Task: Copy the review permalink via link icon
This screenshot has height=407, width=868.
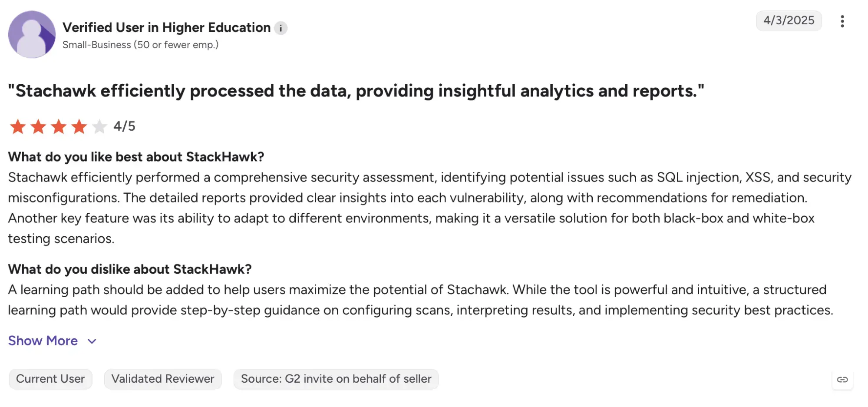Action: click(842, 380)
